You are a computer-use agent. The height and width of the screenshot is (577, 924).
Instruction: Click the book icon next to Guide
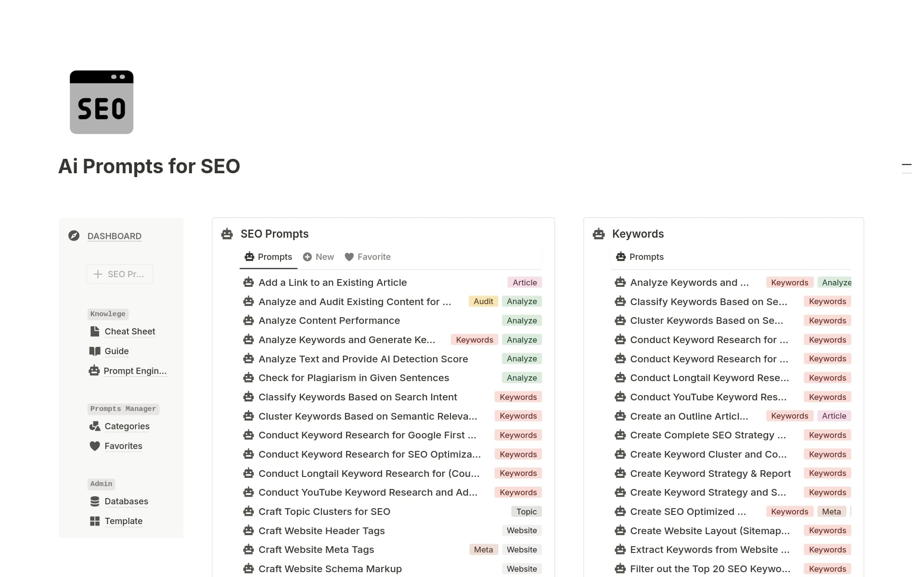coord(94,351)
